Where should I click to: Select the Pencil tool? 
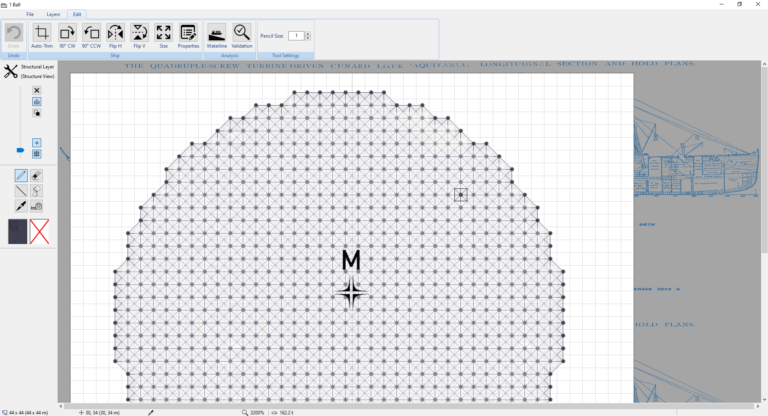pos(21,175)
